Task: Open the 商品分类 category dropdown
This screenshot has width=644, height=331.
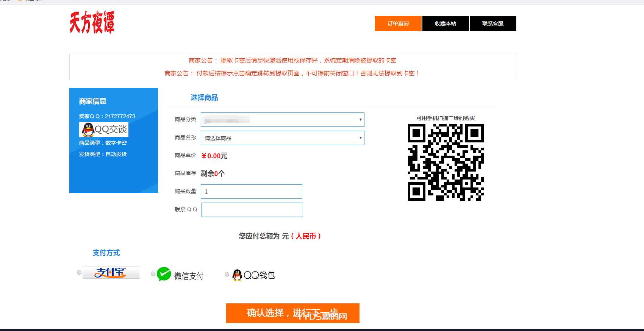Action: click(x=282, y=120)
